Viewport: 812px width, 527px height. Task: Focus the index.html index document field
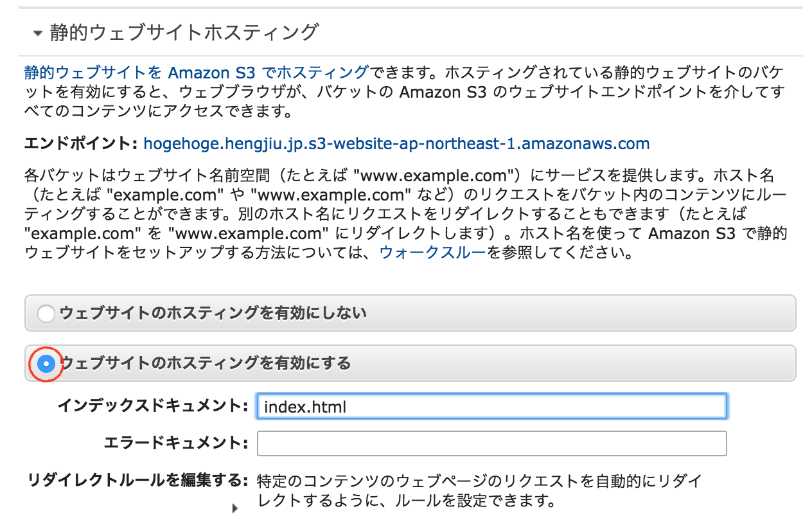(x=491, y=406)
